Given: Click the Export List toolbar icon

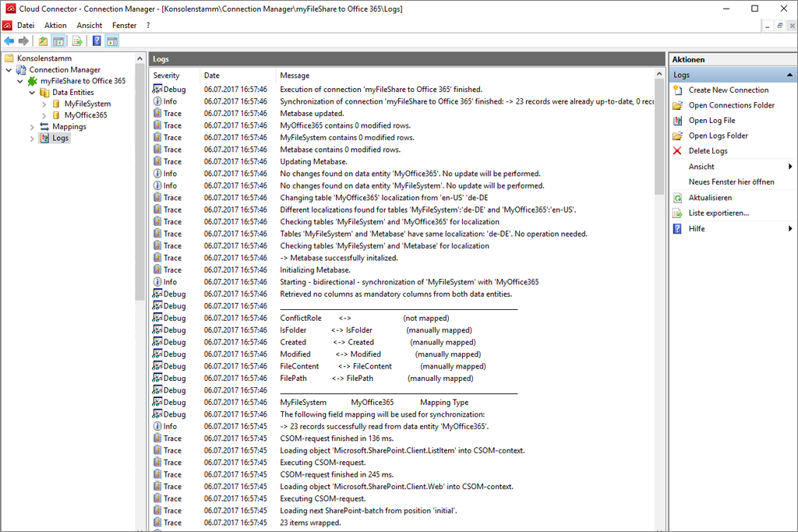Looking at the screenshot, I should tap(77, 41).
